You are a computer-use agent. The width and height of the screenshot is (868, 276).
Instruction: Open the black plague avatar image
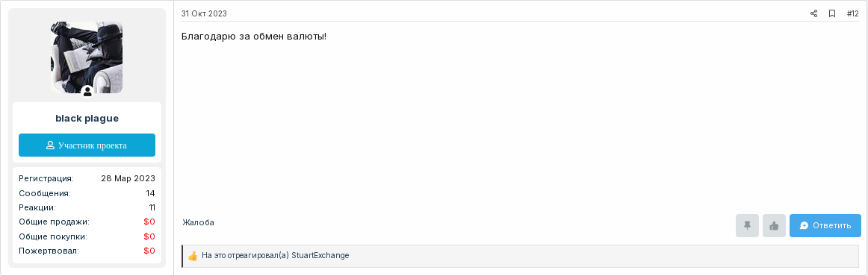[x=87, y=57]
